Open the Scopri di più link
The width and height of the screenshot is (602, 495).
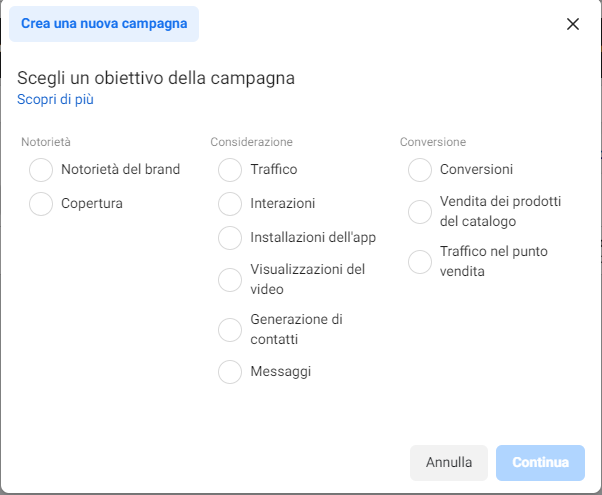[x=55, y=99]
